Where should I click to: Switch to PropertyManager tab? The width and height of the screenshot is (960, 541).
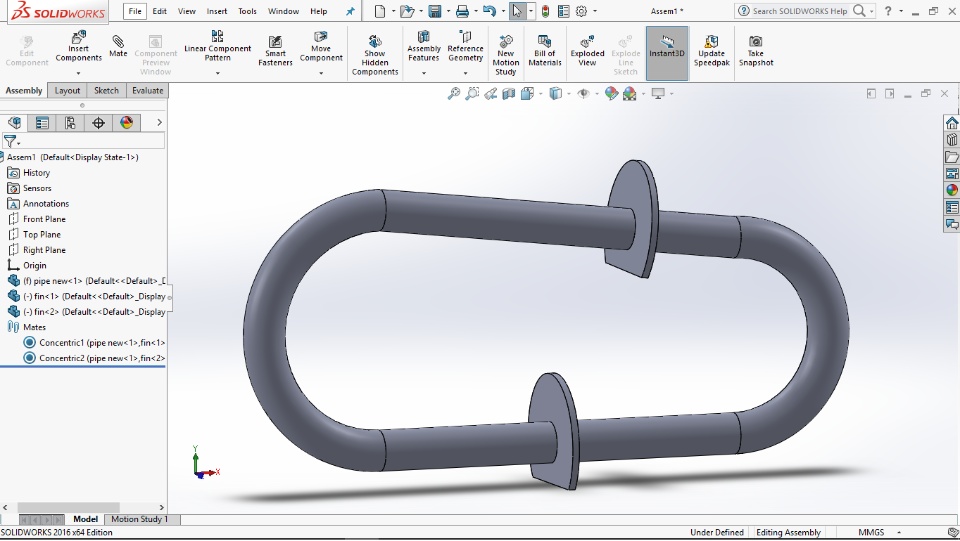(42, 123)
